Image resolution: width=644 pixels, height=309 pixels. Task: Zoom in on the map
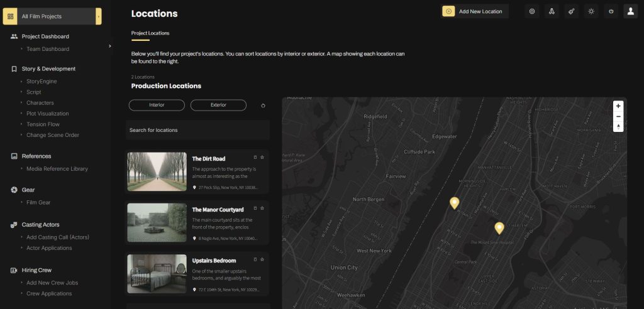click(618, 106)
